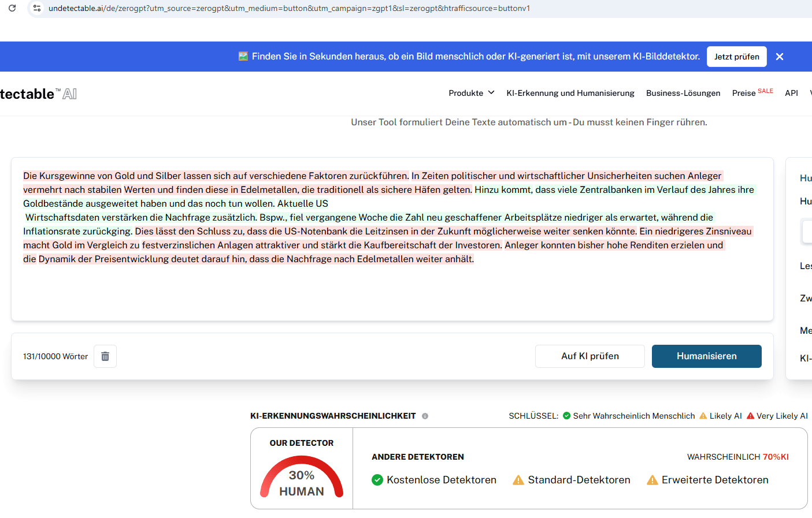Click the warning icon beside Standard-Detektoren

click(x=518, y=480)
